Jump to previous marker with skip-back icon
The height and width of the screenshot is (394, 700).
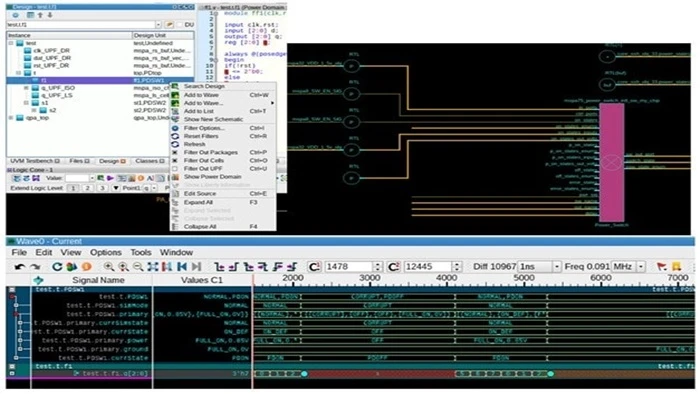click(182, 267)
